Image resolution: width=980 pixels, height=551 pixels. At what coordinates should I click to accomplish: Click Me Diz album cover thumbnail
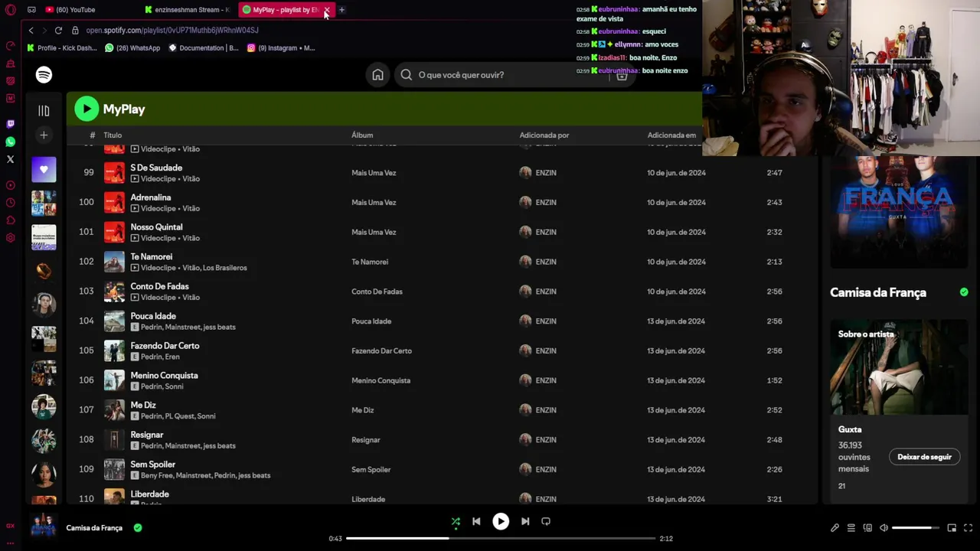pyautogui.click(x=114, y=410)
